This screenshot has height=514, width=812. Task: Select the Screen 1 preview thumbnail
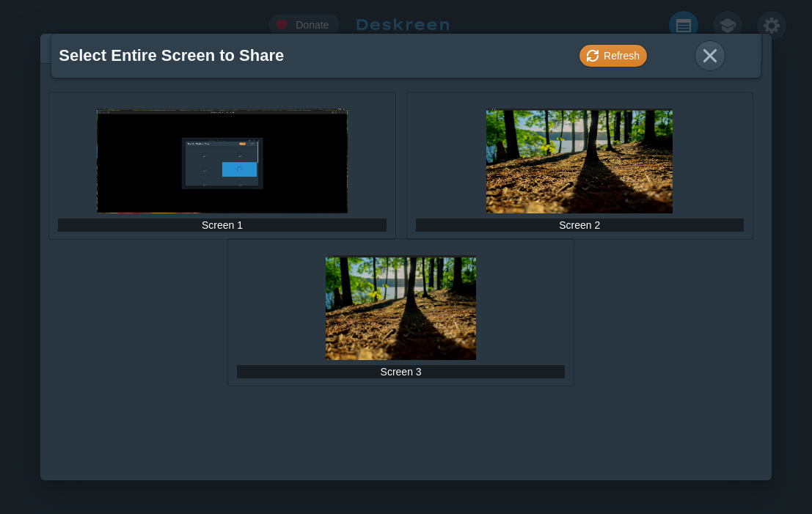tap(222, 161)
